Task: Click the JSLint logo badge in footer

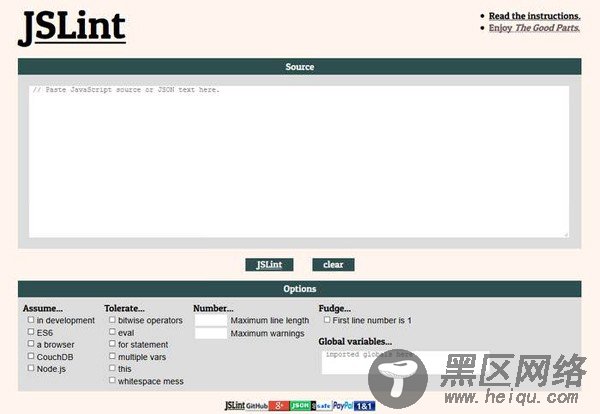Action: (x=235, y=406)
